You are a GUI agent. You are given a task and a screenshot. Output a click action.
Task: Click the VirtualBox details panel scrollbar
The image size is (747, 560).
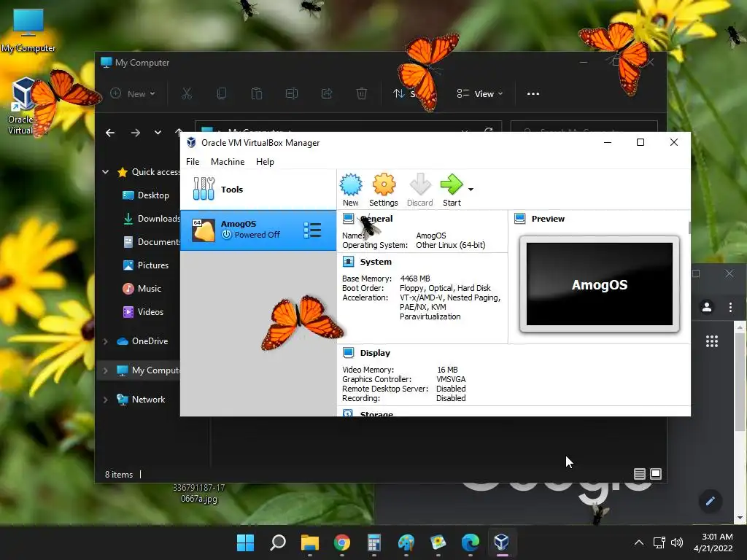[x=689, y=227]
